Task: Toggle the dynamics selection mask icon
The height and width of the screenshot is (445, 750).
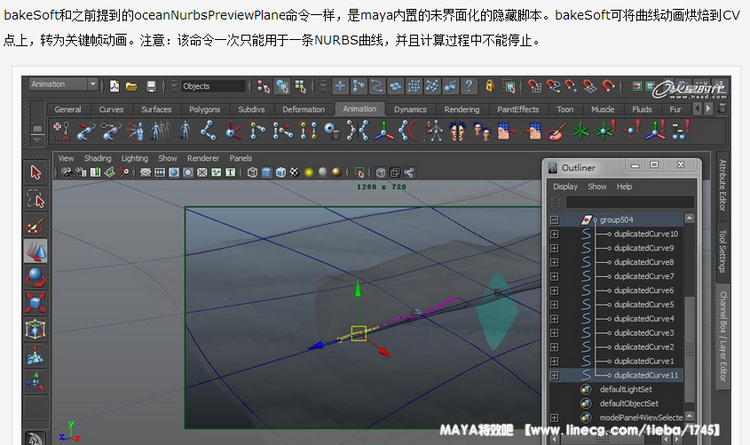Action: click(x=432, y=86)
